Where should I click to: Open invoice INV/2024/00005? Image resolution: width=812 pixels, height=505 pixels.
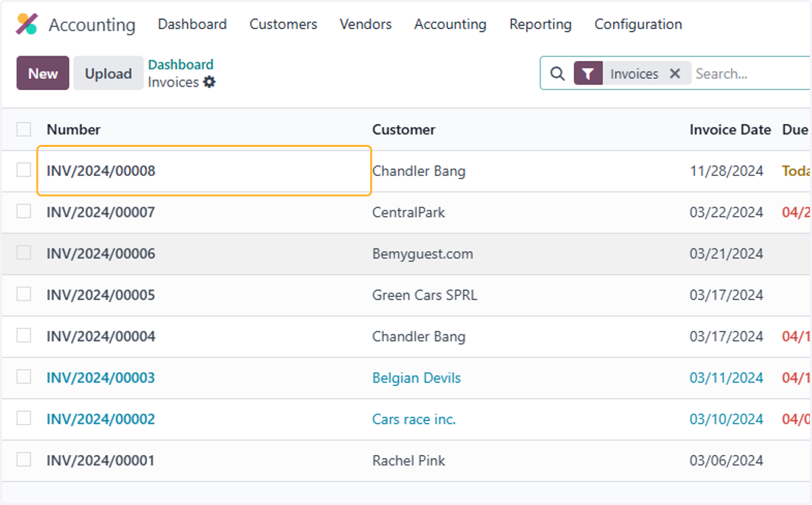tap(101, 294)
